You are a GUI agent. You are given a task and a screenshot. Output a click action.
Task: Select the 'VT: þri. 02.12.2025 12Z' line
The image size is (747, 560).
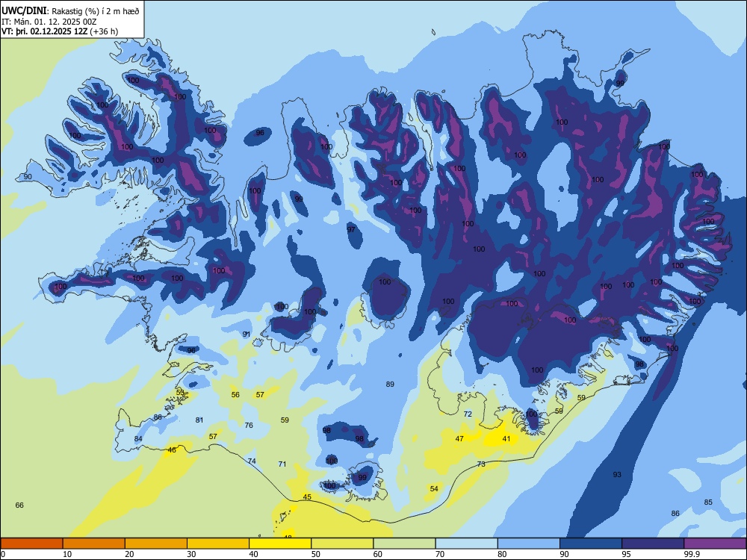[44, 31]
